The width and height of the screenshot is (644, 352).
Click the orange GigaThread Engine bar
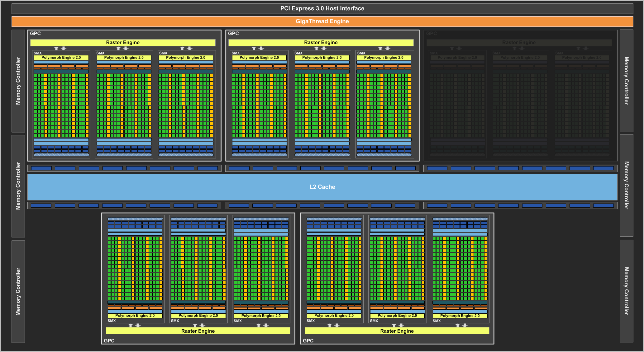click(x=322, y=21)
